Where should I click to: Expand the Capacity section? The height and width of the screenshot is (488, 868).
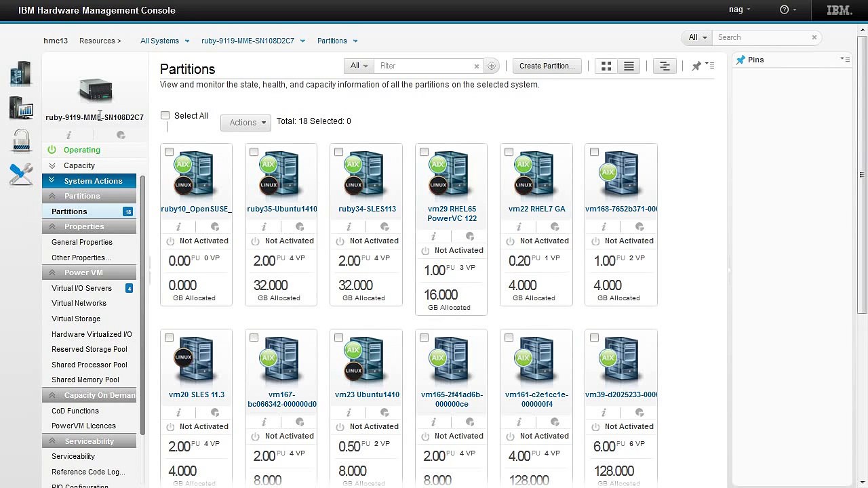pos(52,165)
